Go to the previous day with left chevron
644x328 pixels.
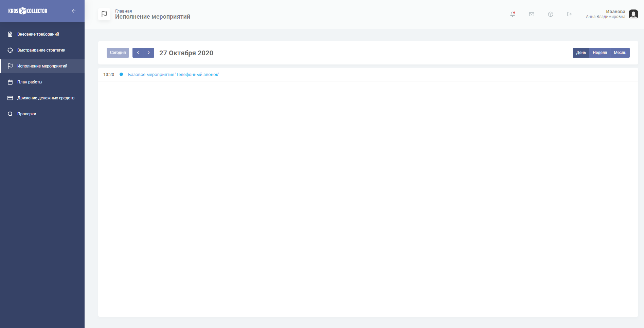coord(138,53)
